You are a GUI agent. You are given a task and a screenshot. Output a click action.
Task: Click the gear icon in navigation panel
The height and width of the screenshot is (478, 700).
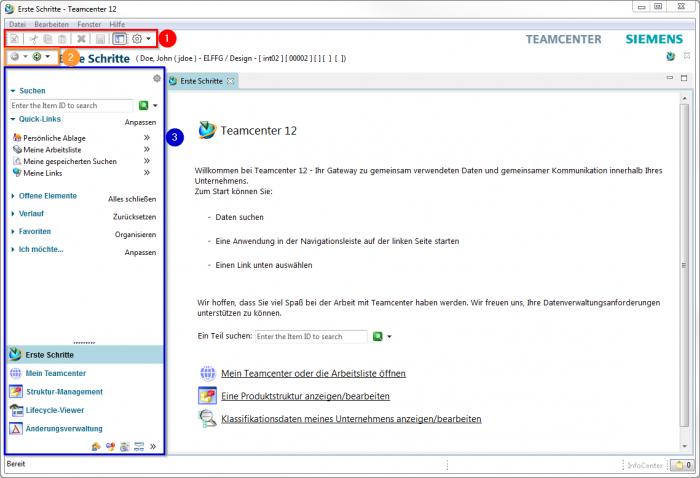pos(156,77)
